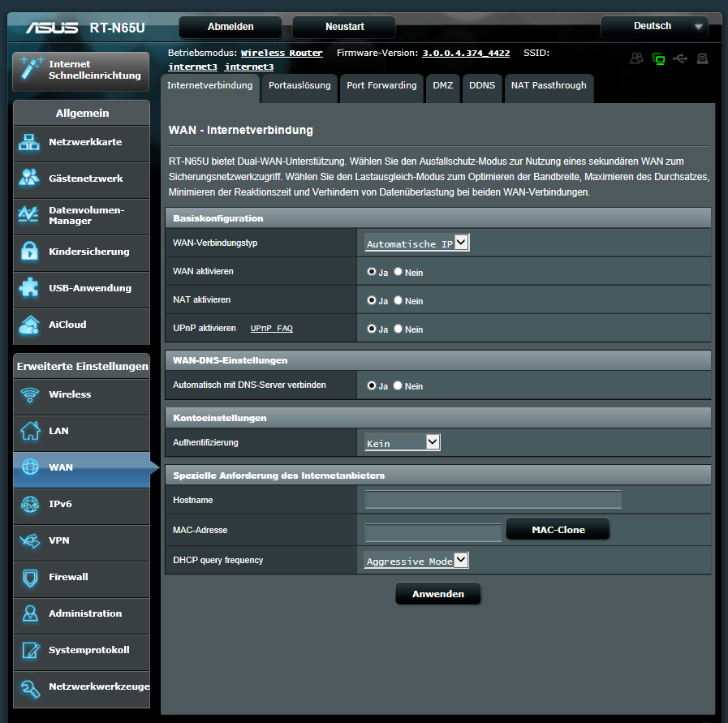Click the USB status icon in header

680,58
